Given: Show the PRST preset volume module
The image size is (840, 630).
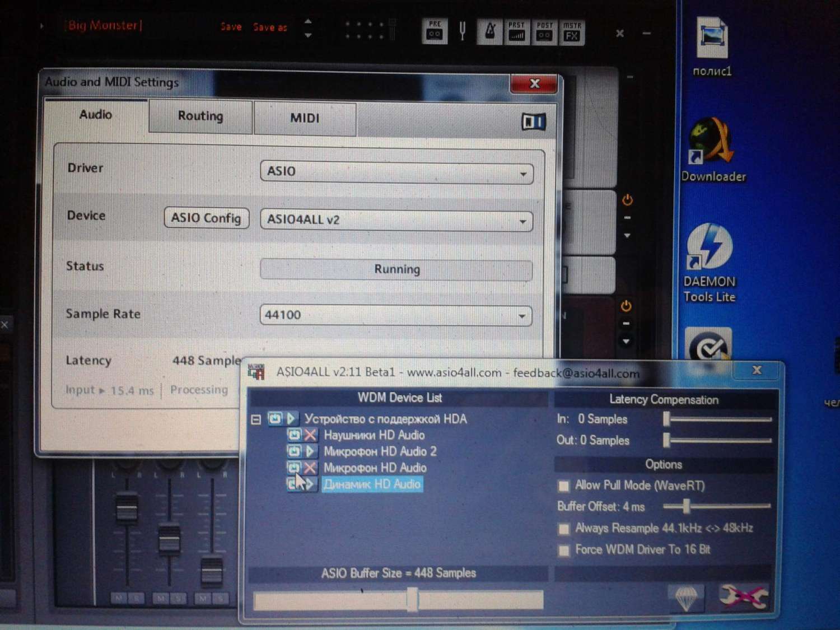Looking at the screenshot, I should pos(517,32).
